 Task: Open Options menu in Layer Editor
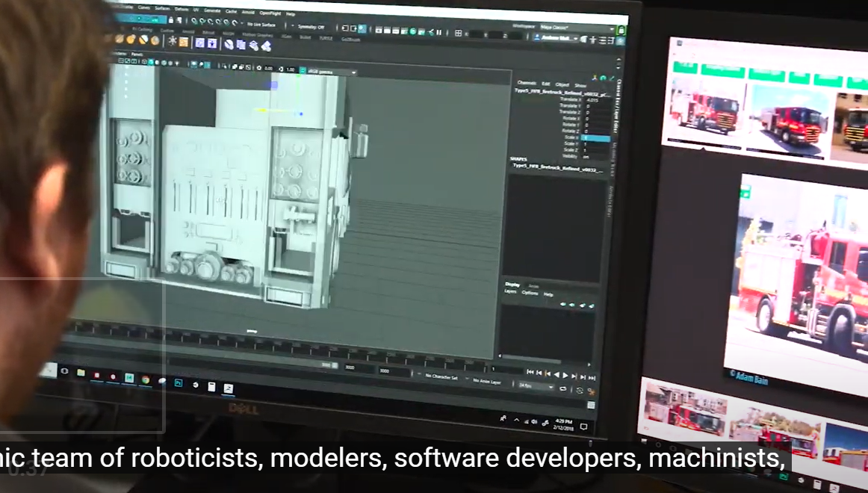530,293
